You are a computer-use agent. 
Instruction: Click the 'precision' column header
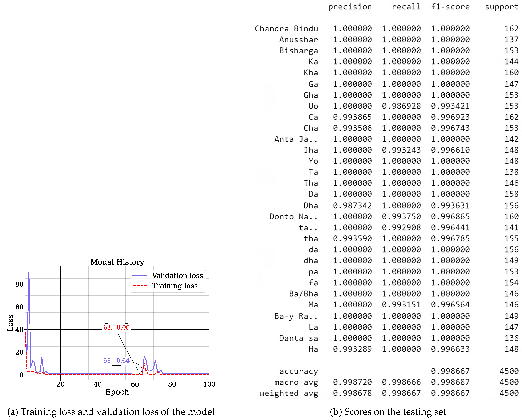[x=350, y=7]
